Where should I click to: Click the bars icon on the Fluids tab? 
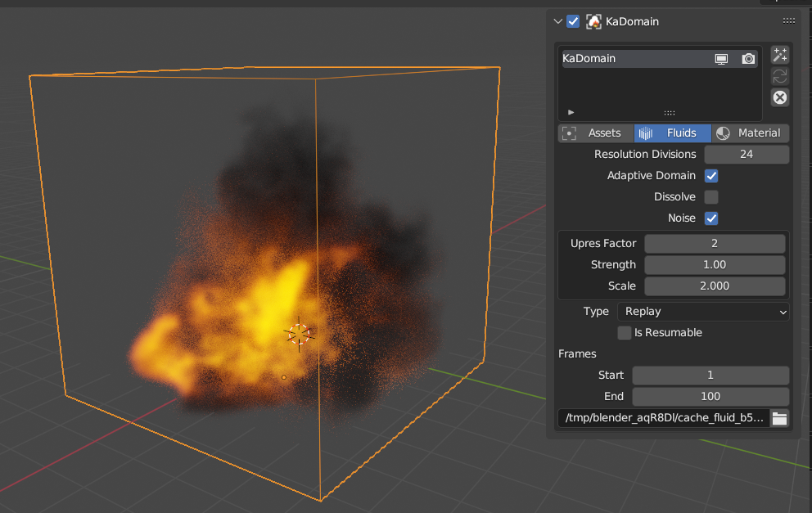coord(646,133)
